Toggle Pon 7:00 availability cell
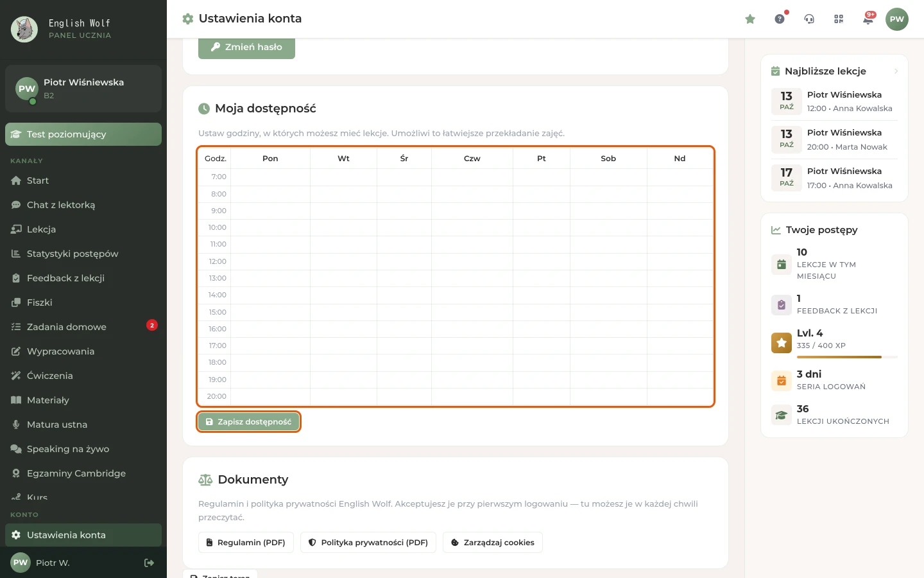Image resolution: width=924 pixels, height=578 pixels. click(270, 177)
